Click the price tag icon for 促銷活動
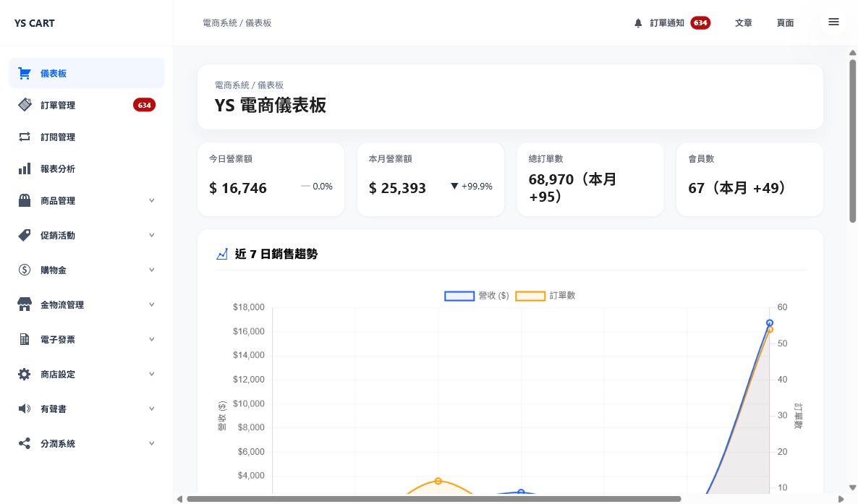858x504 pixels. (x=25, y=235)
